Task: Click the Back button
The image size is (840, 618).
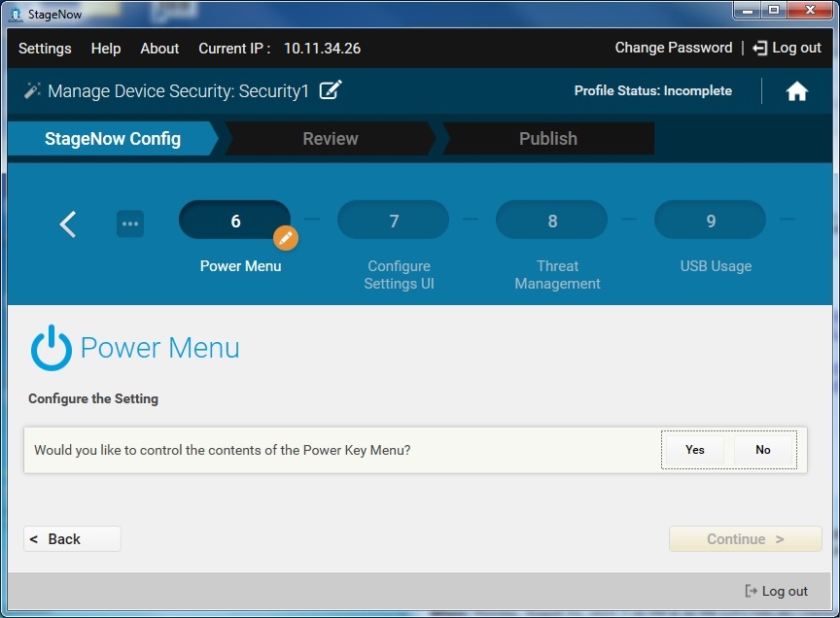Action: coord(72,539)
